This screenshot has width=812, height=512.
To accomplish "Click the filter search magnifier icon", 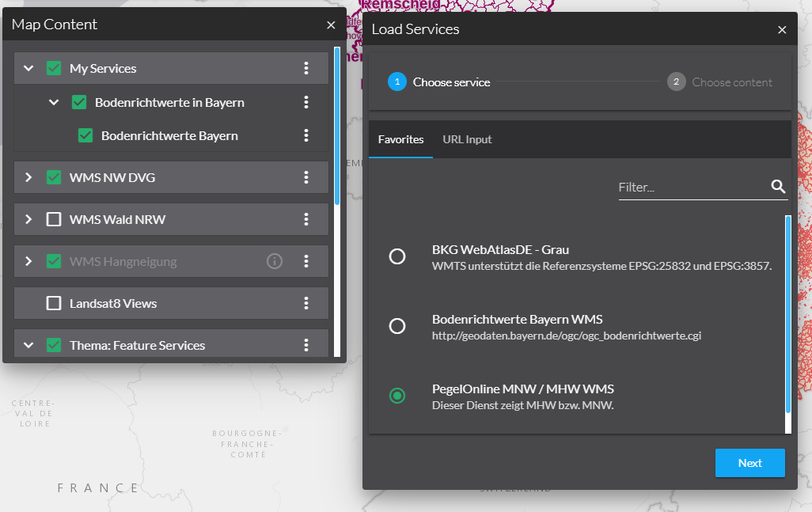I will [778, 187].
